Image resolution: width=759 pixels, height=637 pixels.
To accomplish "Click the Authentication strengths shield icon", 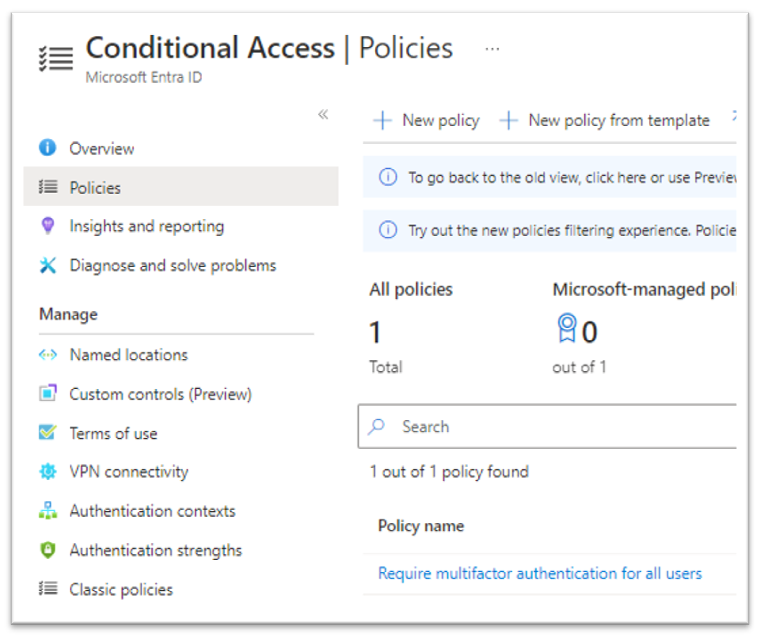I will tap(47, 550).
